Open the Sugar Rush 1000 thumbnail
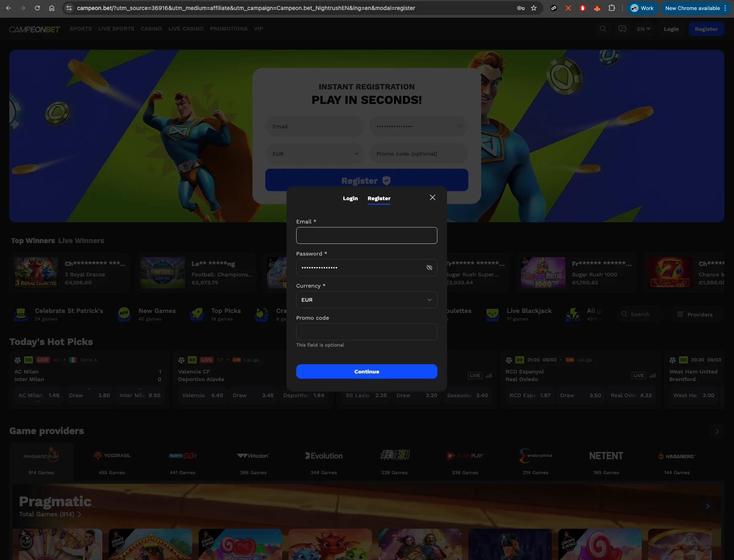 click(543, 273)
